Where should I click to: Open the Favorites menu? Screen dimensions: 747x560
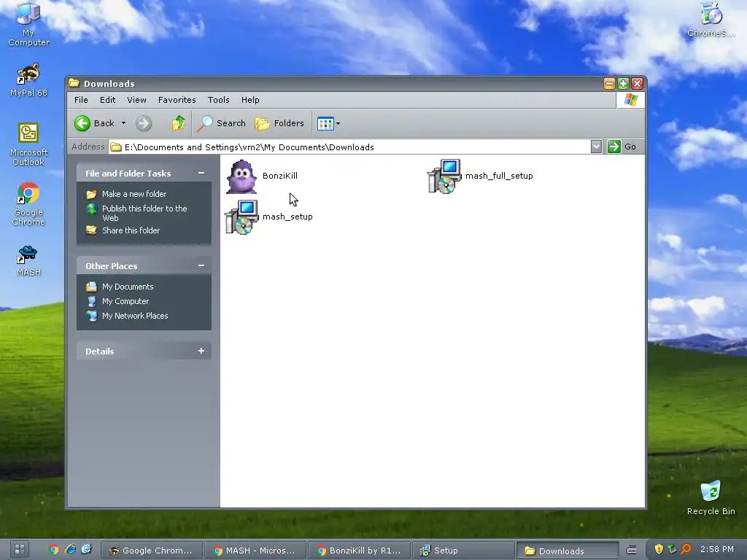pyautogui.click(x=177, y=100)
